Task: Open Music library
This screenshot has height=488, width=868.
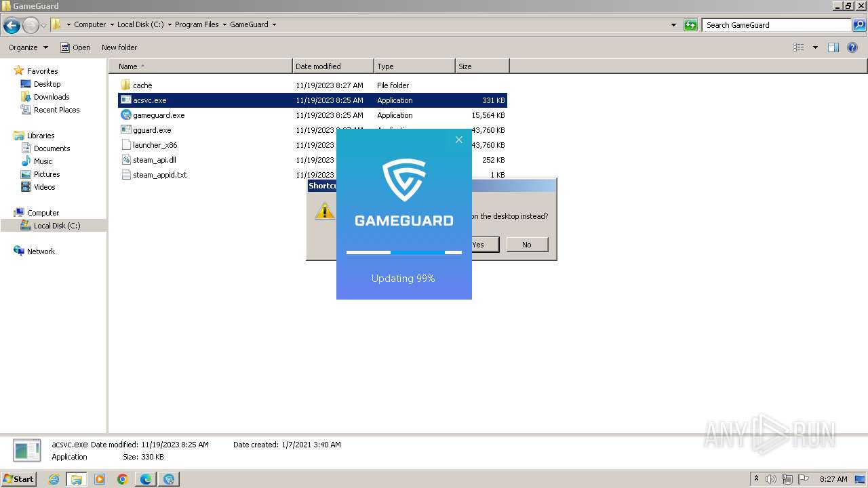Action: click(43, 161)
